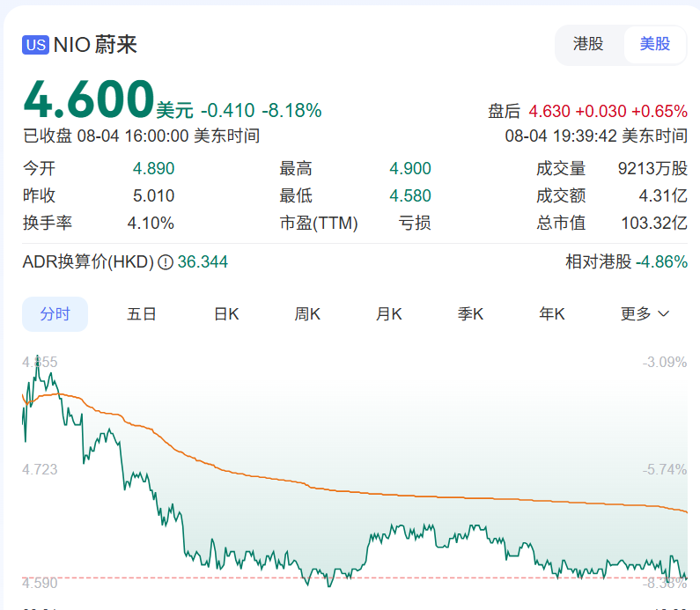The width and height of the screenshot is (700, 610).
Task: Click the 成交量 label
Action: (x=561, y=169)
